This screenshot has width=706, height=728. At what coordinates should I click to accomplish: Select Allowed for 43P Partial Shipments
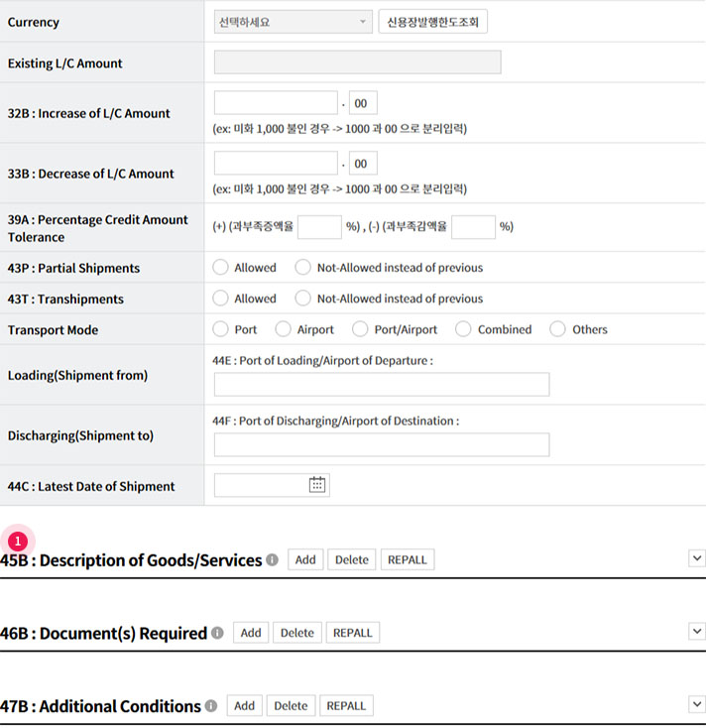click(221, 268)
